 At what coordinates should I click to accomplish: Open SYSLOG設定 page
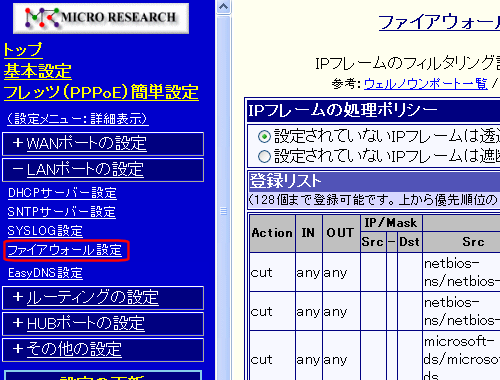coord(45,231)
